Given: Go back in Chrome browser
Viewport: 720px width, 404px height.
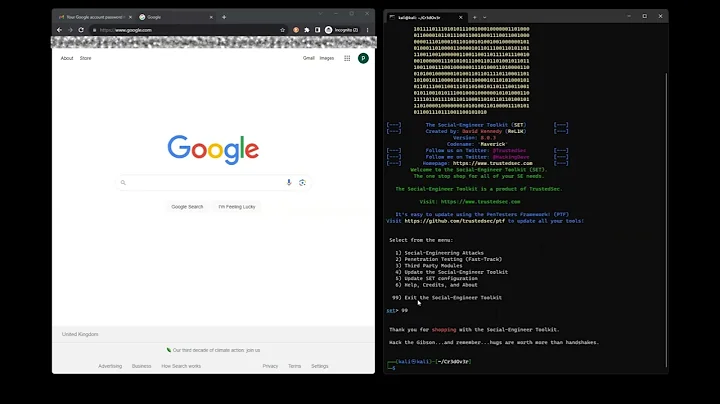Looking at the screenshot, I should coord(59,30).
